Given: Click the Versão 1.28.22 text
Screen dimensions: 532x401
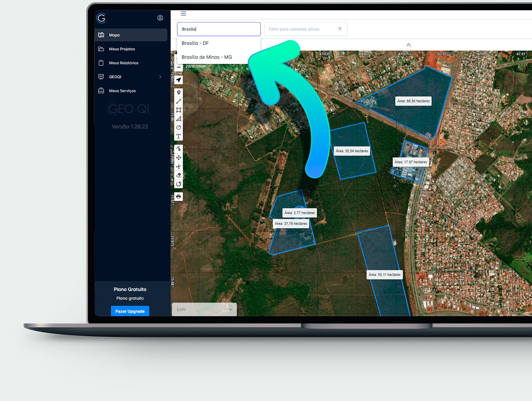Looking at the screenshot, I should [130, 126].
